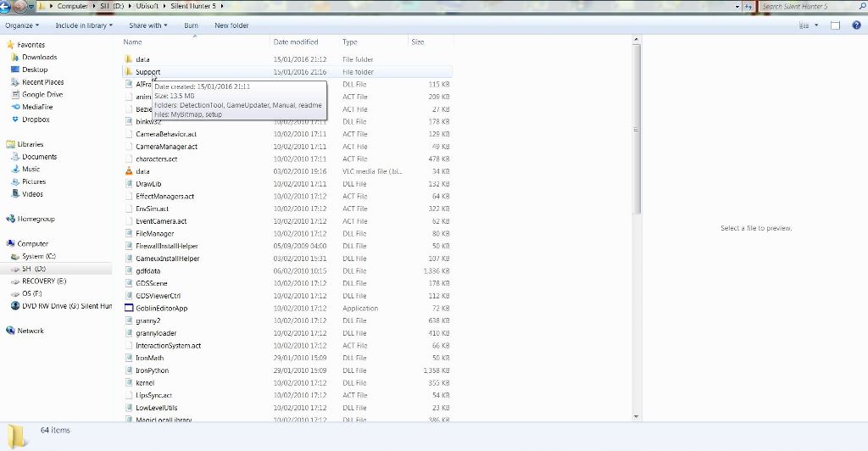Open the Share with dropdown
This screenshot has width=868, height=451.
(x=147, y=25)
